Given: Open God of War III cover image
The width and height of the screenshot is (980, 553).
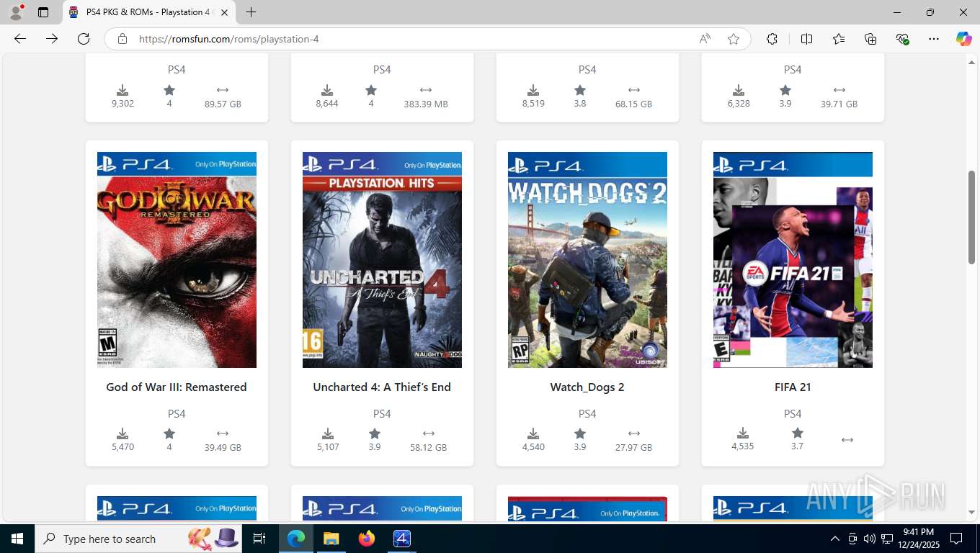Looking at the screenshot, I should (177, 260).
